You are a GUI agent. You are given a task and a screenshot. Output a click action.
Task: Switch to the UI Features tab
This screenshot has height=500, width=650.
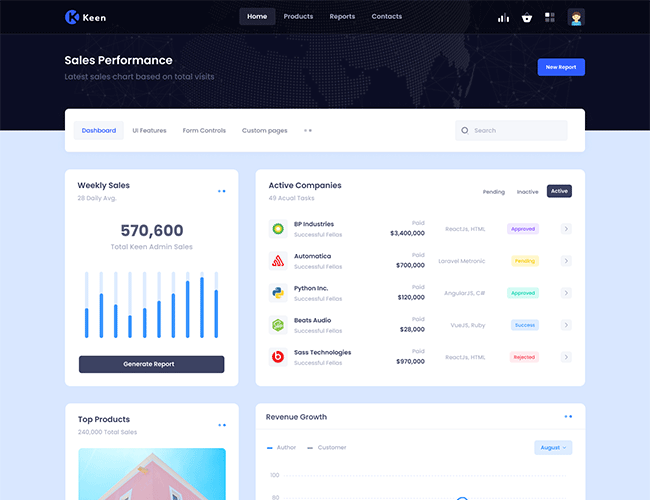click(x=149, y=131)
